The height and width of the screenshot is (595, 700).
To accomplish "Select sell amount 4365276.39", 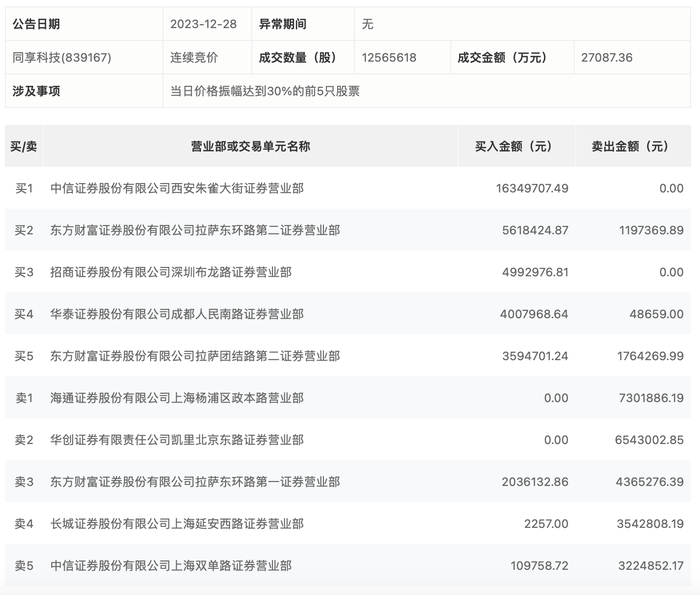I will (x=650, y=482).
